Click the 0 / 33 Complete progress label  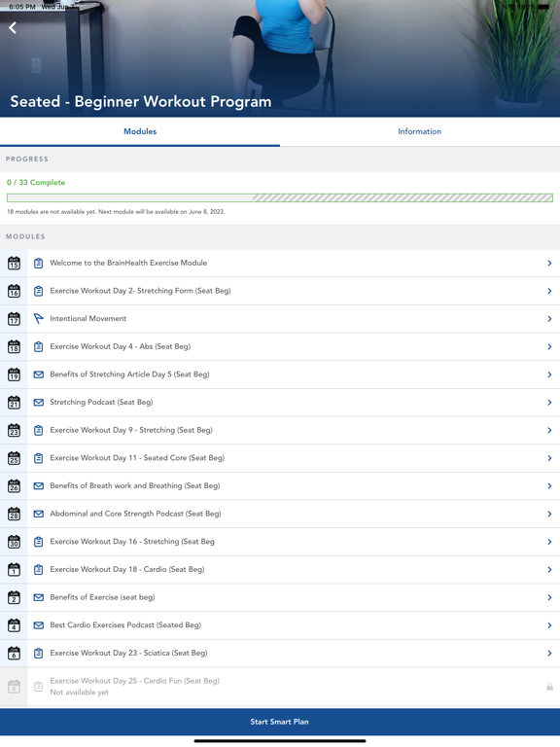36,183
